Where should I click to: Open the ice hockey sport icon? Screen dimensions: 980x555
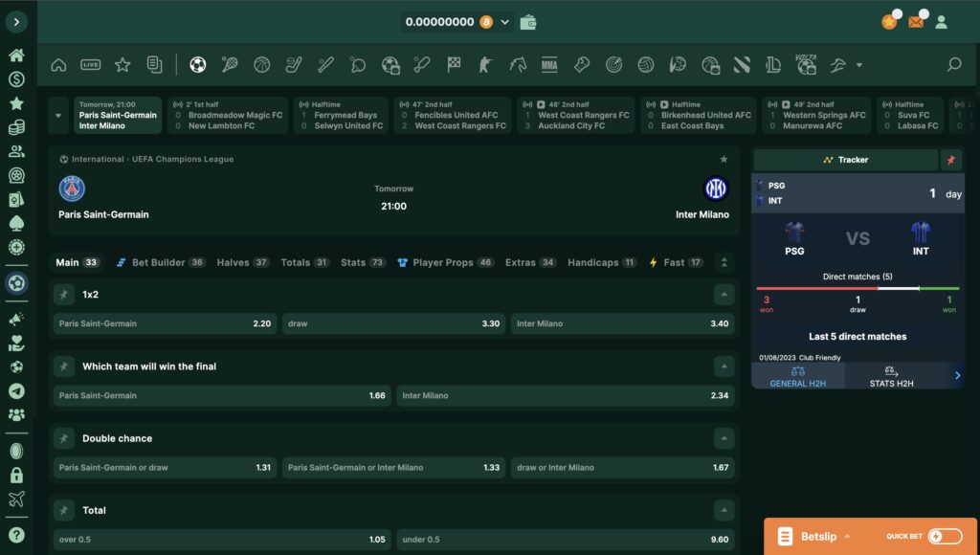[294, 64]
